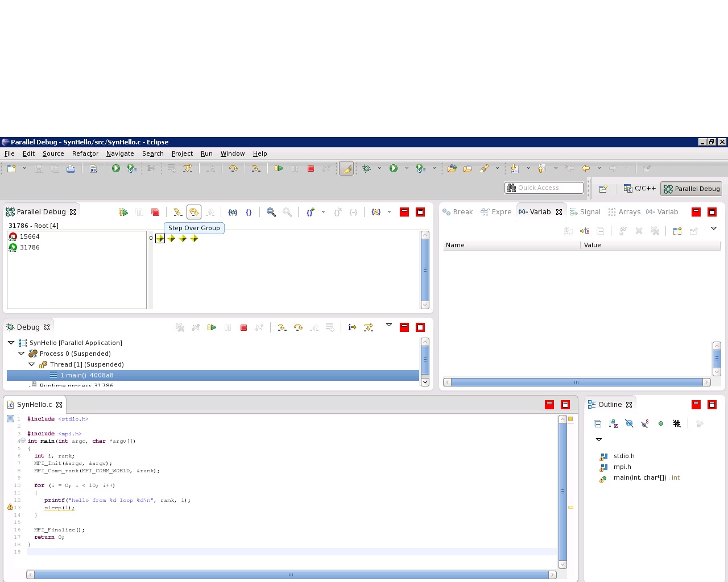Click Step Over Group in Parallel Debug
728x582 pixels.
[194, 212]
